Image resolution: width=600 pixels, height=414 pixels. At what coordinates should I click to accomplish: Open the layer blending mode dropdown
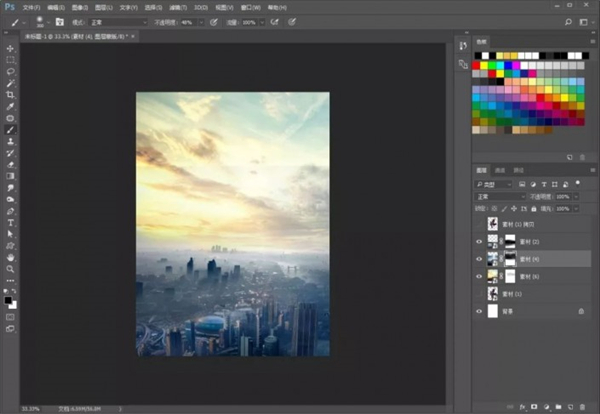pos(499,197)
